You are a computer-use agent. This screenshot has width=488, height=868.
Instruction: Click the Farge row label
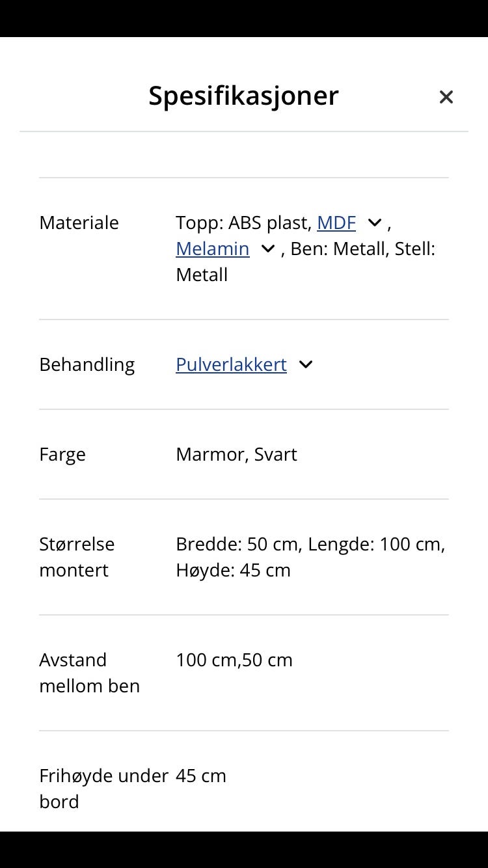[62, 455]
